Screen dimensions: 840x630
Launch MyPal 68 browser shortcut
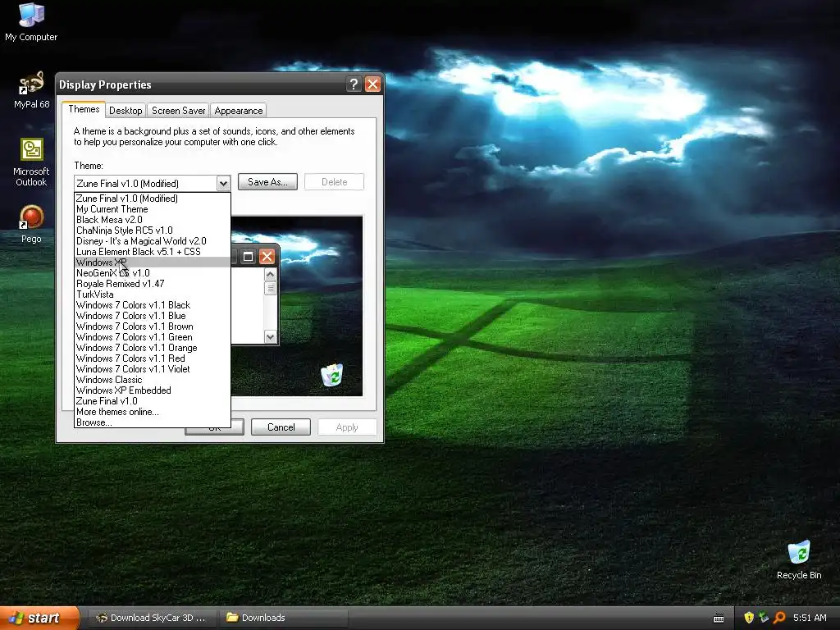31,89
